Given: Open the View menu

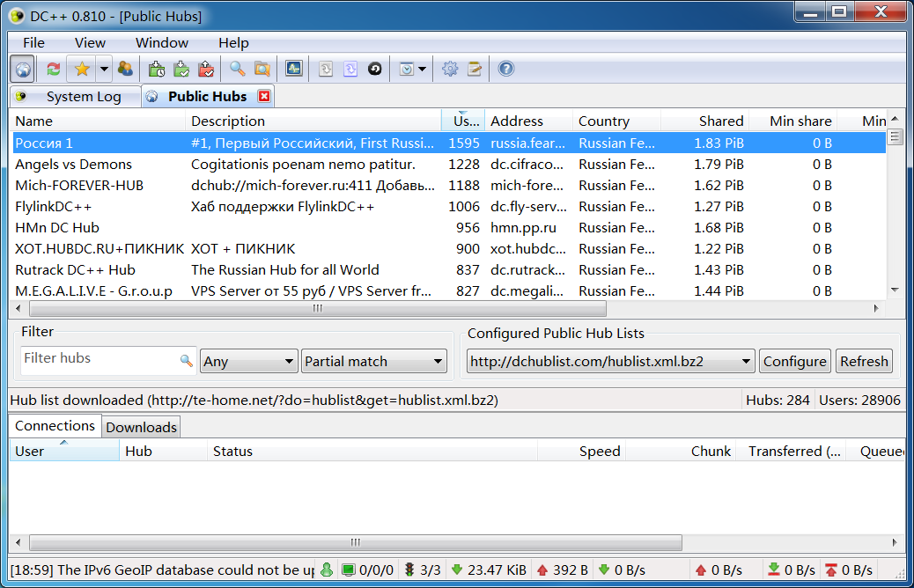Looking at the screenshot, I should point(90,42).
